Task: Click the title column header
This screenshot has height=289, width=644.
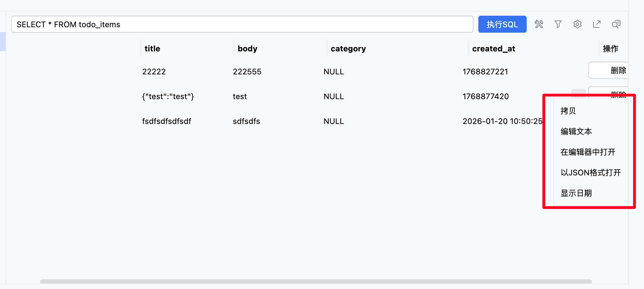Action: 152,49
